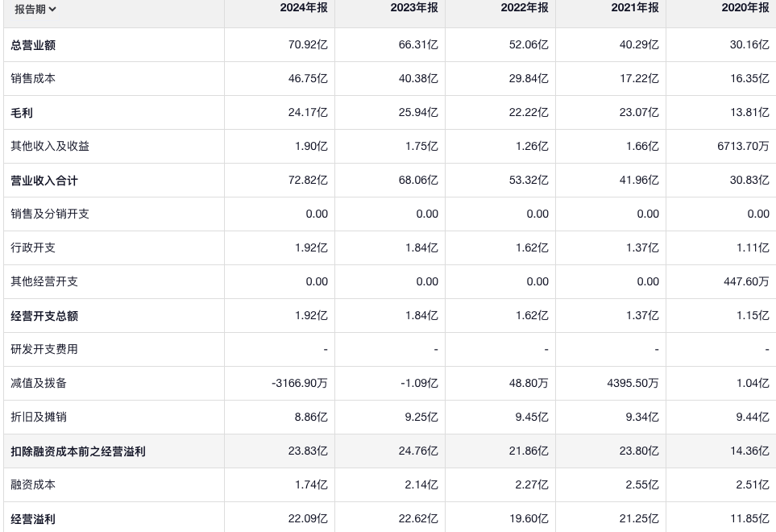776x532 pixels.
Task: Click the 2020 其他收入 value 6713.70万
Action: pyautogui.click(x=743, y=147)
